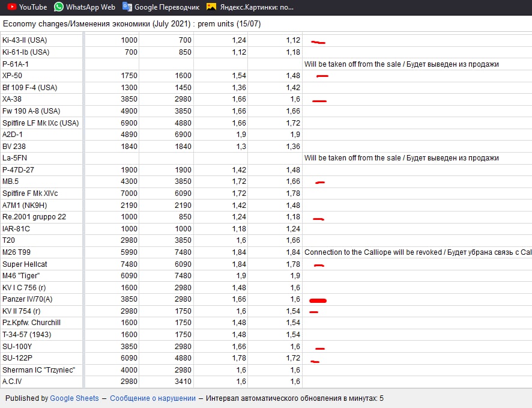Select the IAR-81C row name
The height and width of the screenshot is (408, 532).
16,229
